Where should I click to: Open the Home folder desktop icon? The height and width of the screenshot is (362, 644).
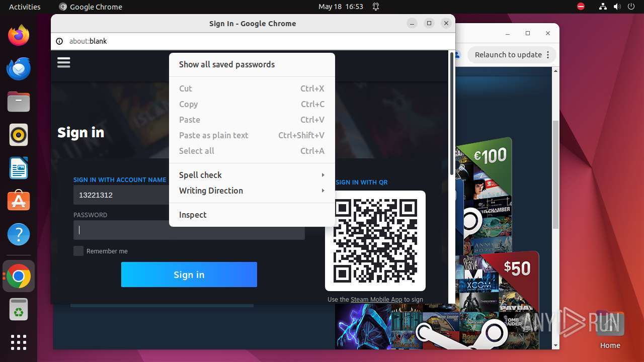(610, 330)
